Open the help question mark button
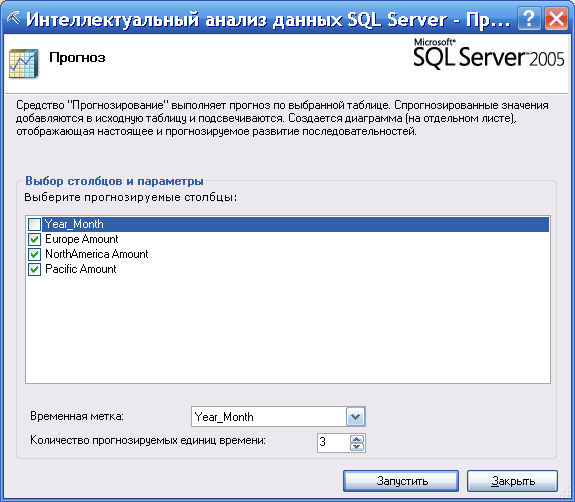This screenshot has height=502, width=575. tap(529, 18)
